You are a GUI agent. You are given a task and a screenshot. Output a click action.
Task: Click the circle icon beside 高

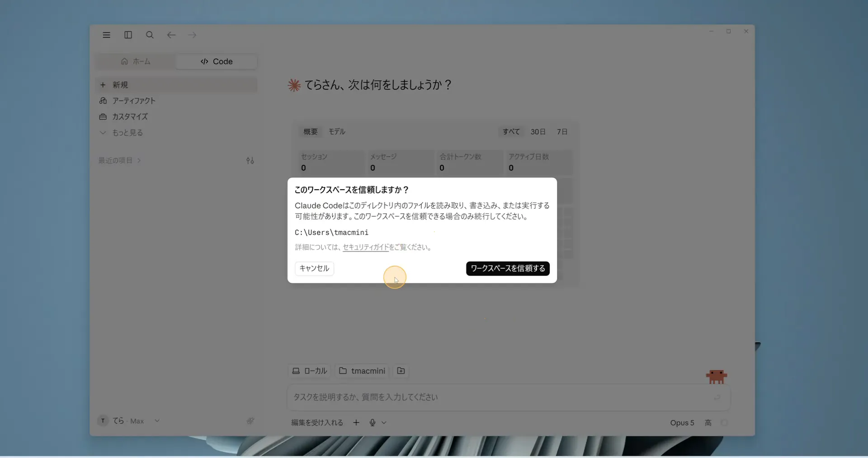pos(724,423)
